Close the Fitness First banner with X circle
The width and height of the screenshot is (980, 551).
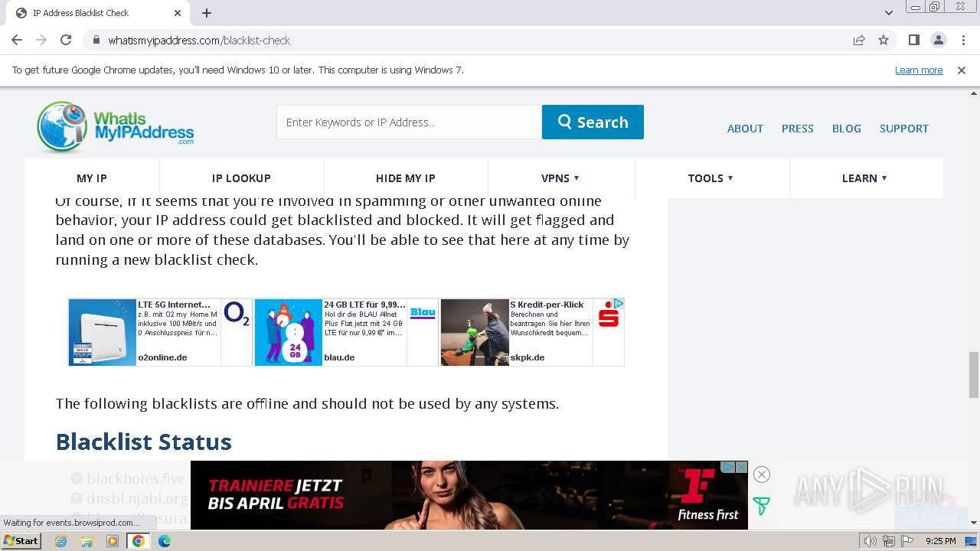(761, 474)
